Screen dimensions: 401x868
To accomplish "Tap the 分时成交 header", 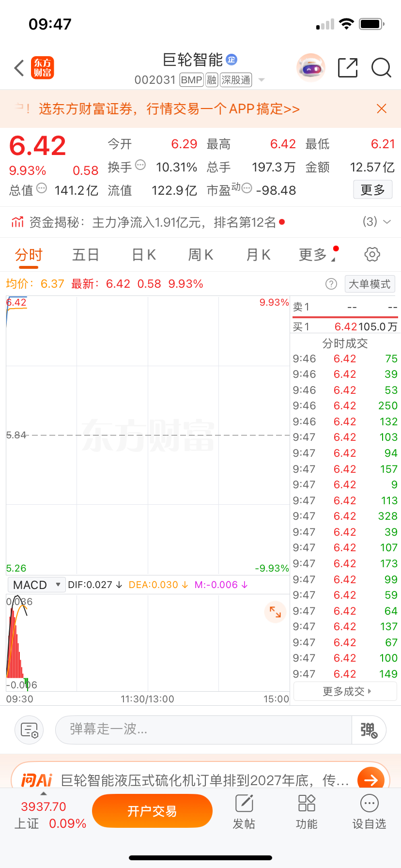I will tap(345, 343).
